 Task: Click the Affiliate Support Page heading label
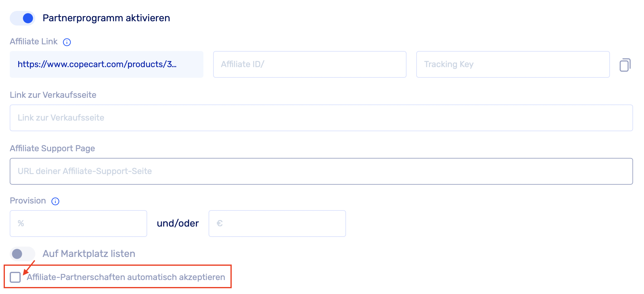[52, 149]
